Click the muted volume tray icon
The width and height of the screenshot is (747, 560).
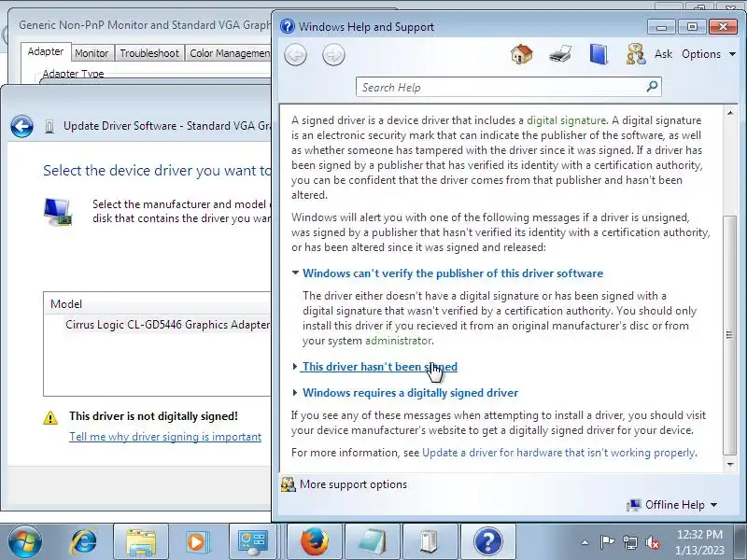coord(653,542)
